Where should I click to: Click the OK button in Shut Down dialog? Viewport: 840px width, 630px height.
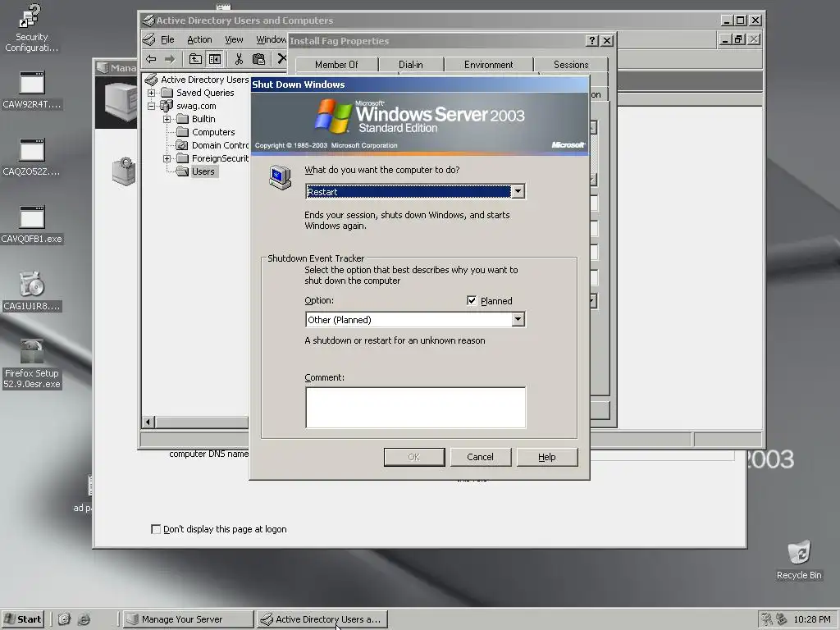[x=414, y=457]
